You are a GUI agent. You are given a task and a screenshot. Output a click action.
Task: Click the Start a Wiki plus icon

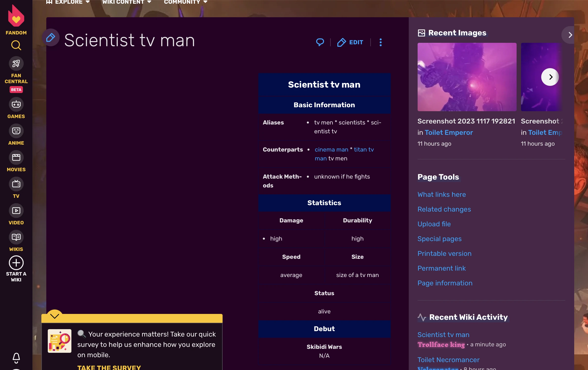[16, 263]
